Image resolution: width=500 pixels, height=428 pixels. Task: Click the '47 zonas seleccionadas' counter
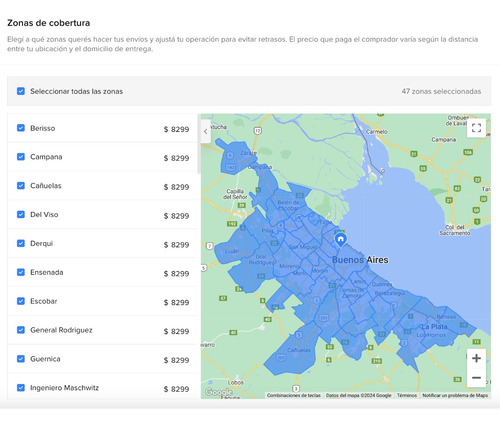click(441, 91)
